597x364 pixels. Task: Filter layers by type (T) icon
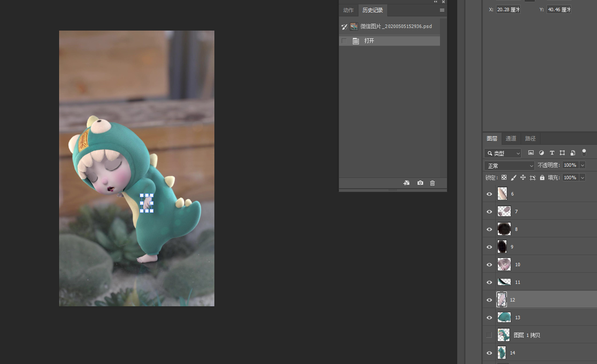552,153
